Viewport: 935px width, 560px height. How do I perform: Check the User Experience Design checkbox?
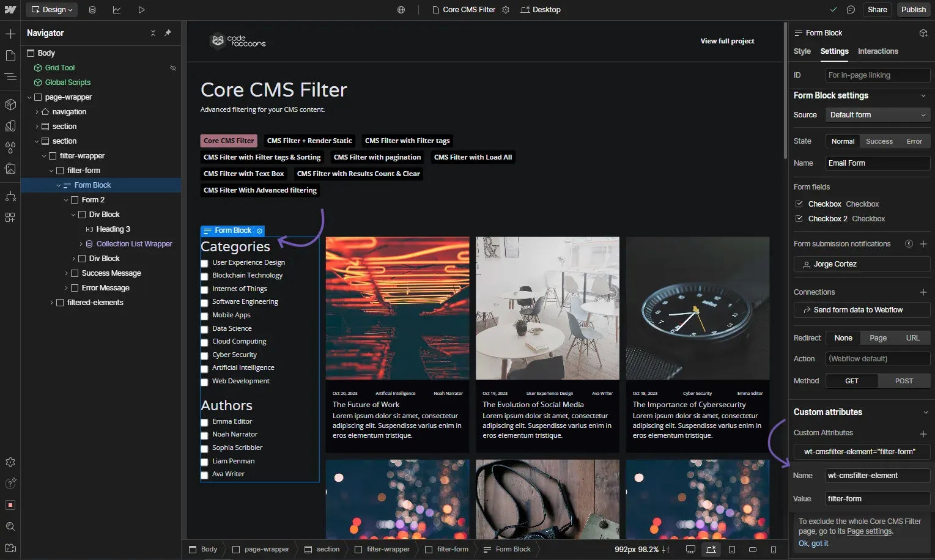205,263
